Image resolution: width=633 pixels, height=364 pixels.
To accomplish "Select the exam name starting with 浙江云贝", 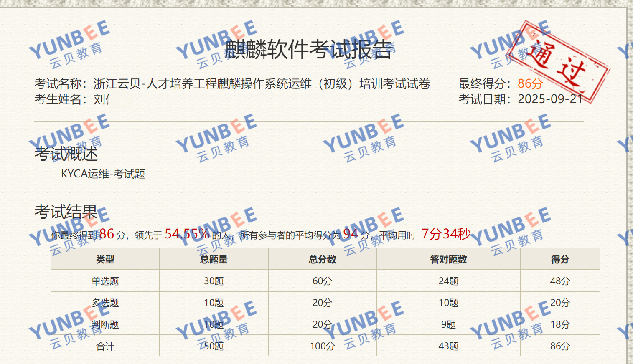I will pos(262,84).
